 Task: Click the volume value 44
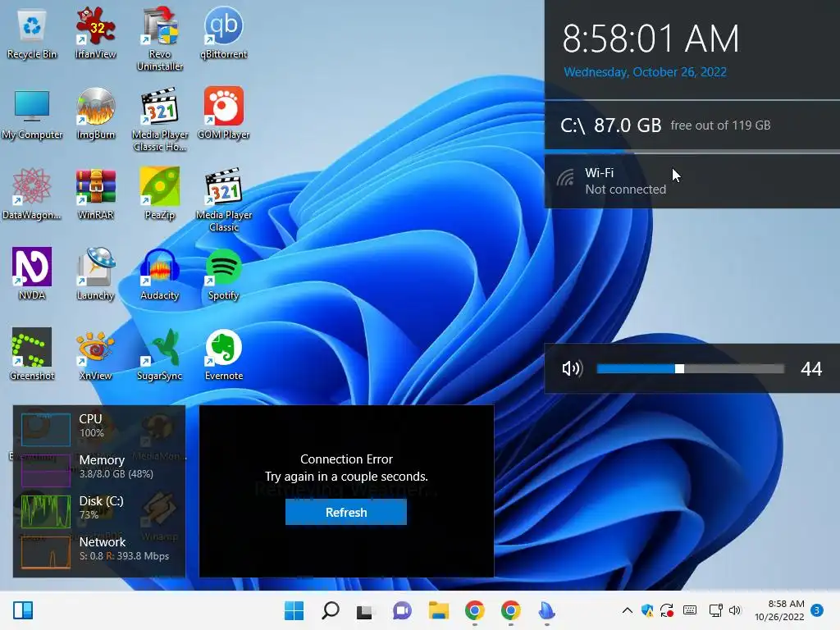coord(811,368)
